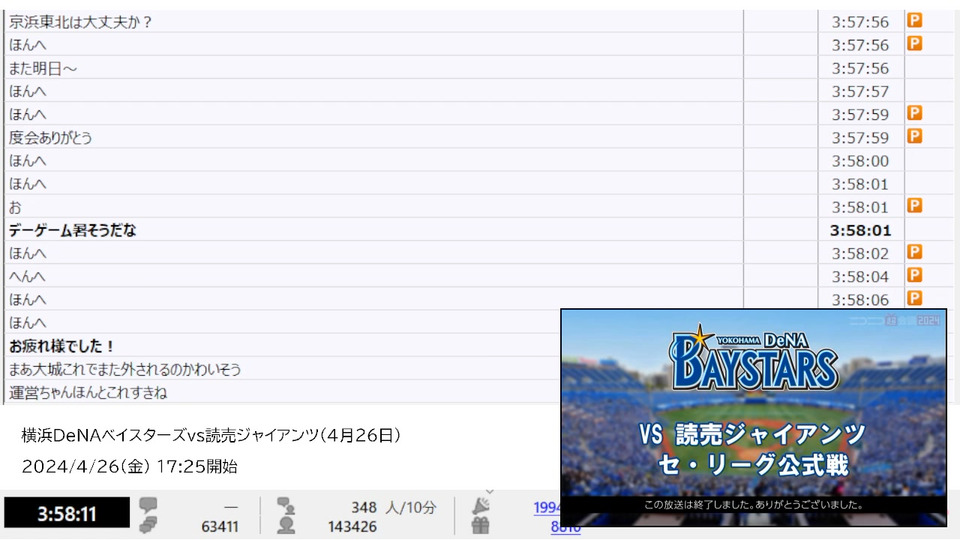The width and height of the screenshot is (960, 540).
Task: Click the gift box icon
Action: point(481,525)
